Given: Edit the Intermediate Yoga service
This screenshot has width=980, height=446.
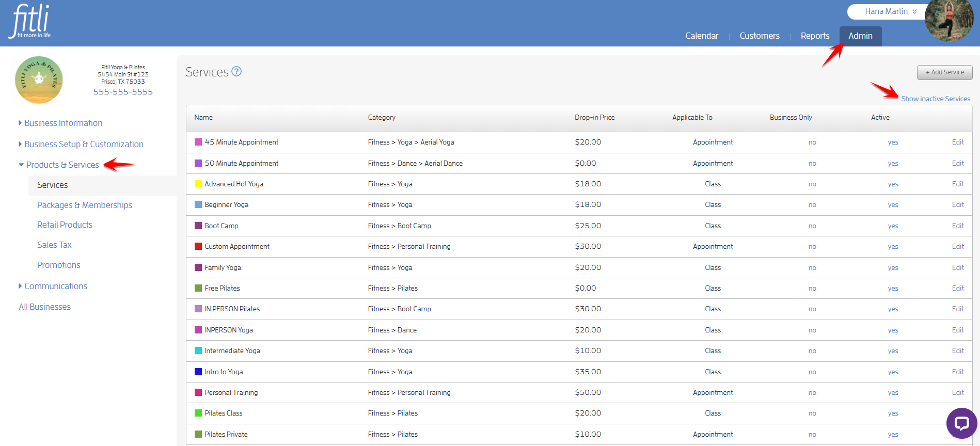Looking at the screenshot, I should [958, 351].
